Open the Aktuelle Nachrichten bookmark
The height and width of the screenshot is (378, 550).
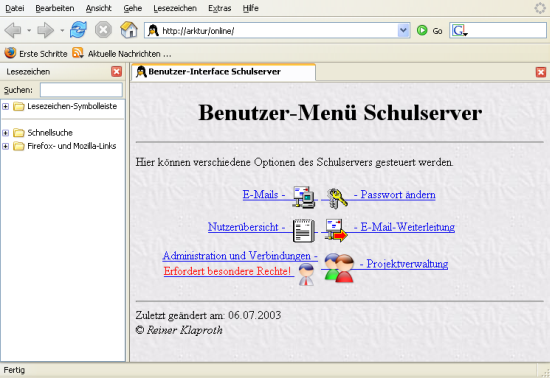tap(130, 54)
